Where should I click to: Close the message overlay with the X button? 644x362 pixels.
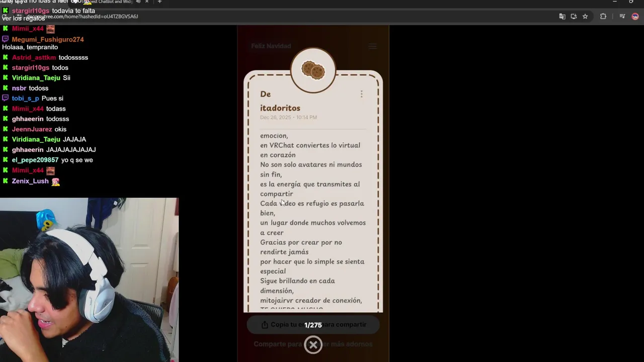[313, 345]
